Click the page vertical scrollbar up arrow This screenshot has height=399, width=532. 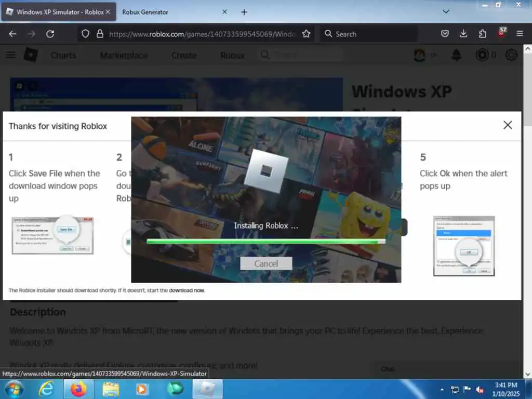coord(528,49)
